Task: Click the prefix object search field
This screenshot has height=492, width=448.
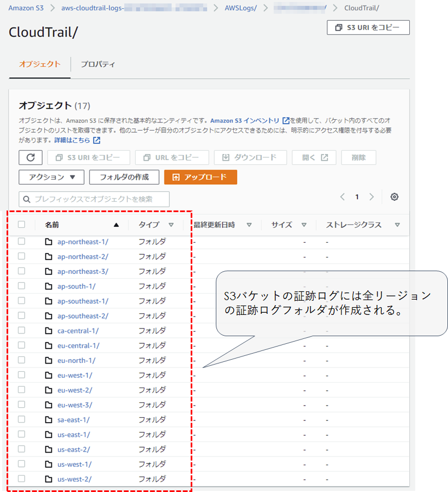Action: (x=94, y=199)
